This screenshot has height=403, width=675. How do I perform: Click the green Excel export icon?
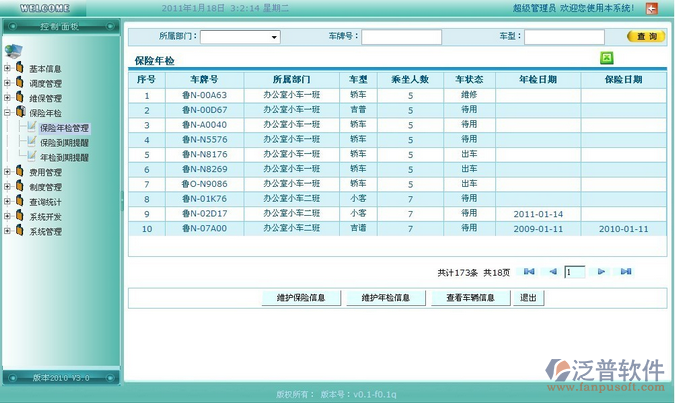606,58
